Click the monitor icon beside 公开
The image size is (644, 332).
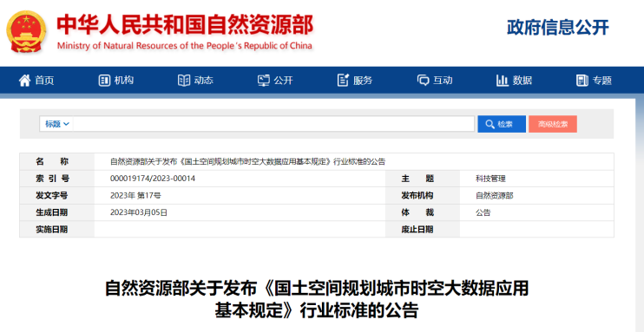263,81
